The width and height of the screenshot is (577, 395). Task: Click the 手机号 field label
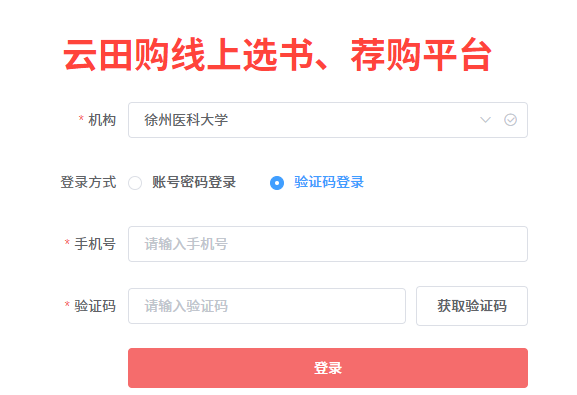click(x=95, y=244)
